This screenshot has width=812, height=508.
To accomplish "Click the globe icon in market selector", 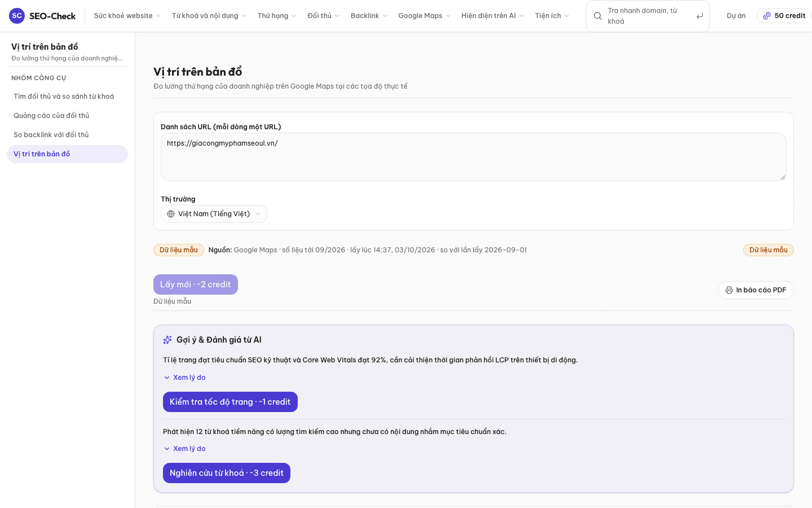I will point(171,214).
